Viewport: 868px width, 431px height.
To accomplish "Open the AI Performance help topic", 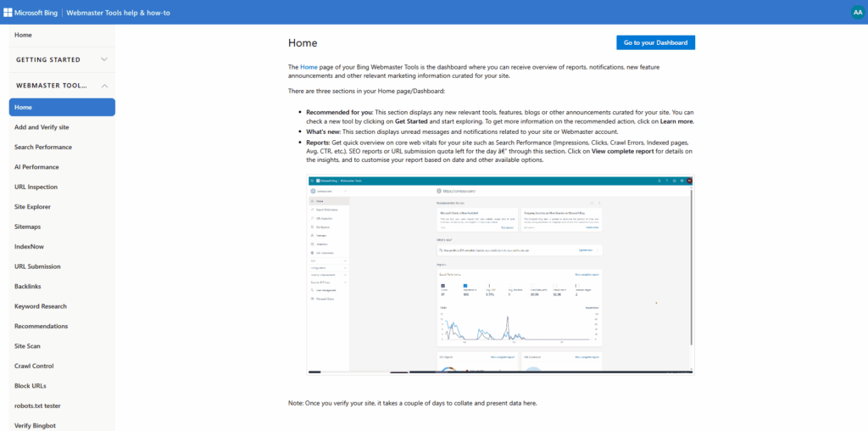I will (x=36, y=167).
